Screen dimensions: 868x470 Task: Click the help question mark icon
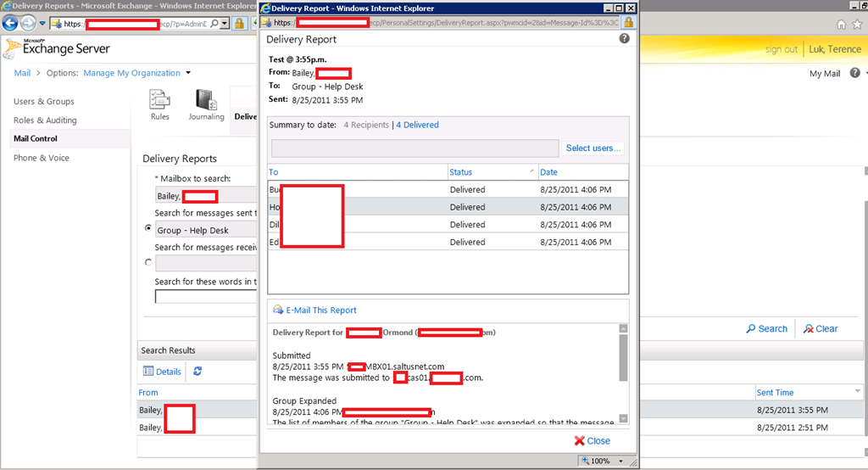point(624,39)
